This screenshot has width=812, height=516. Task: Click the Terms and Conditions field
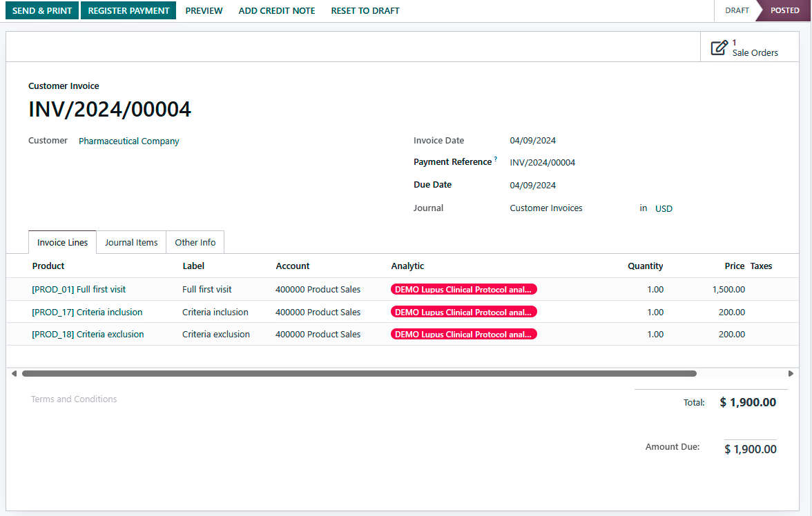coord(74,399)
